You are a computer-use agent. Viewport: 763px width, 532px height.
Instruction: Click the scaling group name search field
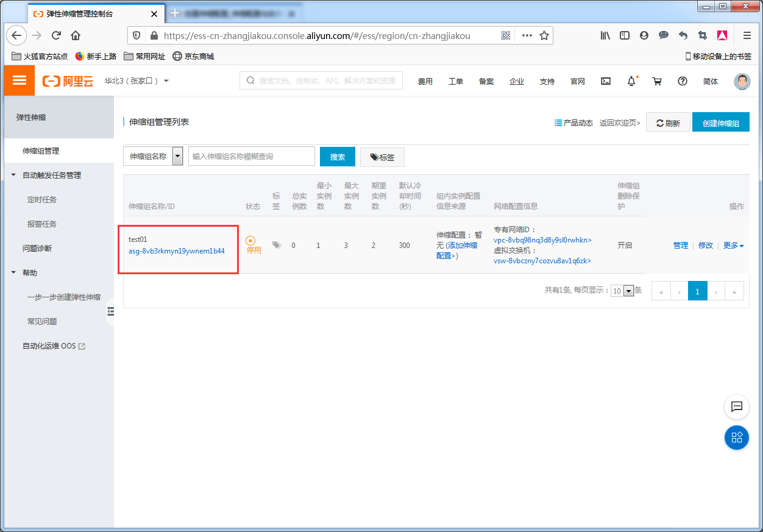coord(251,157)
